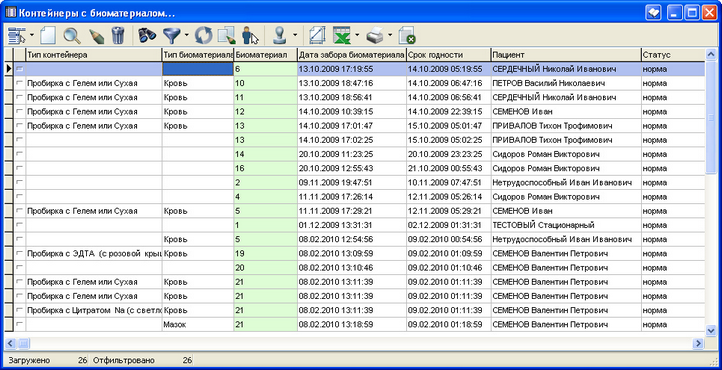Image resolution: width=722 pixels, height=370 pixels.
Task: Click Отфильтровано status bar entry
Action: [142, 360]
